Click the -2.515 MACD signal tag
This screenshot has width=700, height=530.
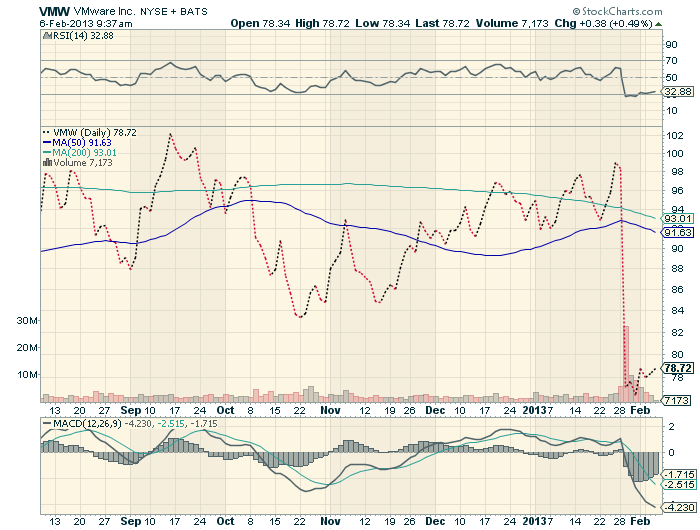tap(680, 485)
